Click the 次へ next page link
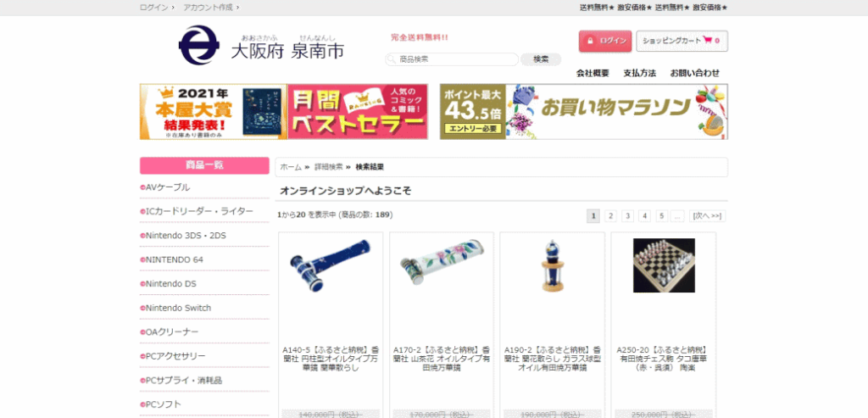This screenshot has height=418, width=868. 708,216
